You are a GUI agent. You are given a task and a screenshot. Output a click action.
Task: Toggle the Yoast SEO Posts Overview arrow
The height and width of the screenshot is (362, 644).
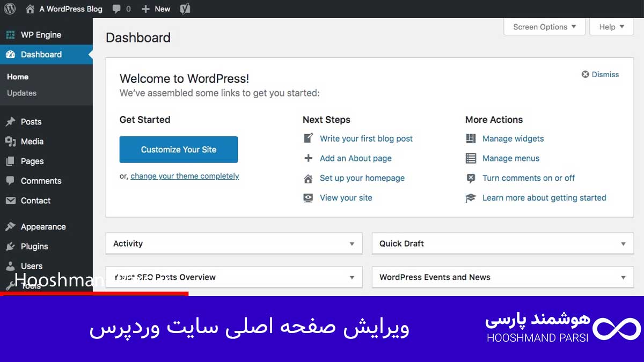tap(352, 278)
